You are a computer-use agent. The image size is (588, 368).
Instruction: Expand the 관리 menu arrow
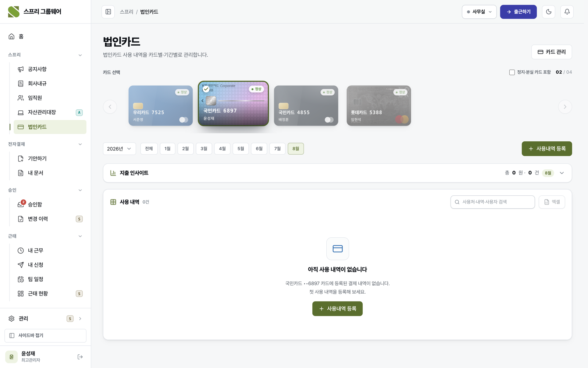[80, 319]
